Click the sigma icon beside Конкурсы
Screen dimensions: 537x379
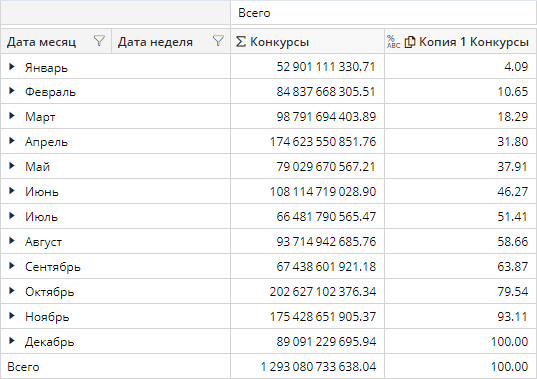click(241, 42)
